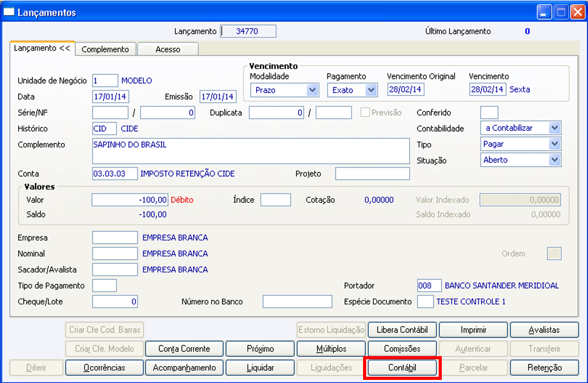Close the Lançamentos window
Viewport: 588px width, 383px height.
[578, 12]
